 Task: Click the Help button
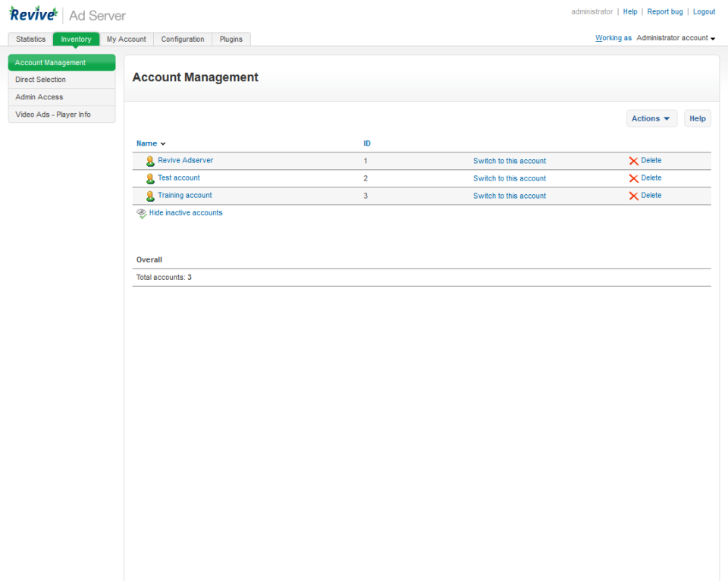coord(697,118)
